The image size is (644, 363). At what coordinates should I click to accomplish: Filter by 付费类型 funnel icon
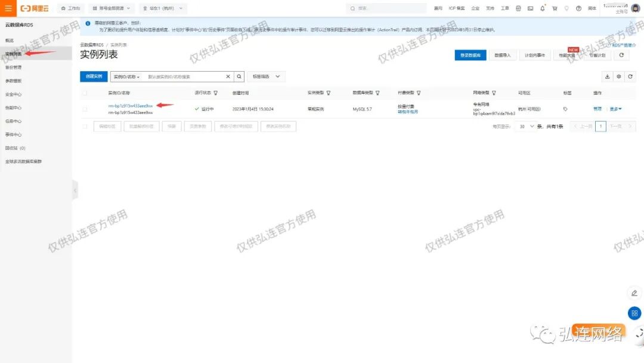point(419,93)
